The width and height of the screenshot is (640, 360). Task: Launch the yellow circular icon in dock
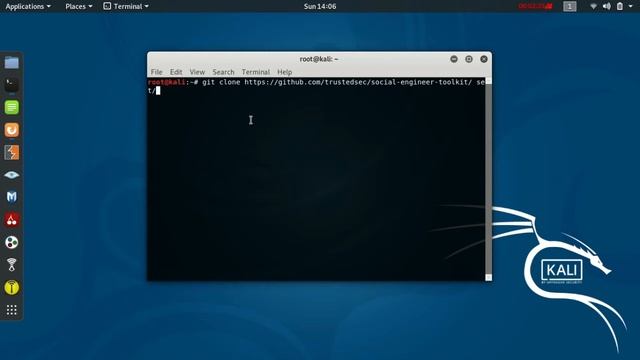coord(11,287)
